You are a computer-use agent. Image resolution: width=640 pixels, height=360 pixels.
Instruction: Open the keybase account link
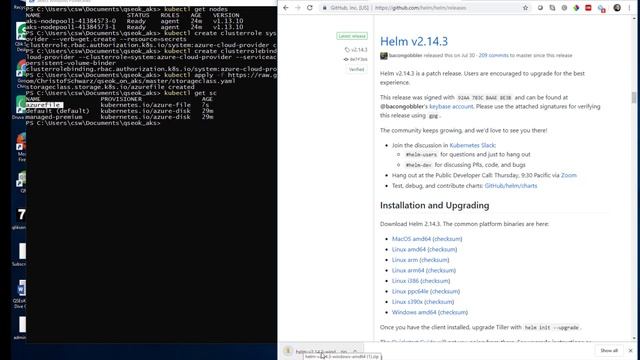[451, 107]
